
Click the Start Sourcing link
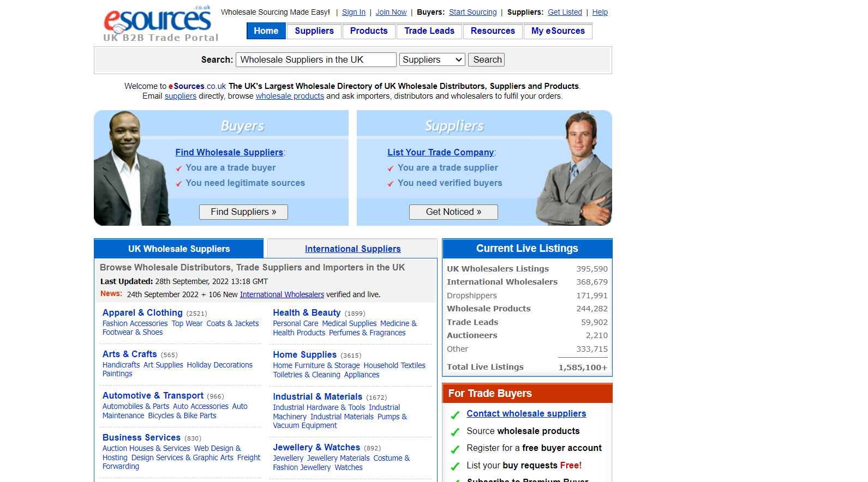pyautogui.click(x=473, y=12)
